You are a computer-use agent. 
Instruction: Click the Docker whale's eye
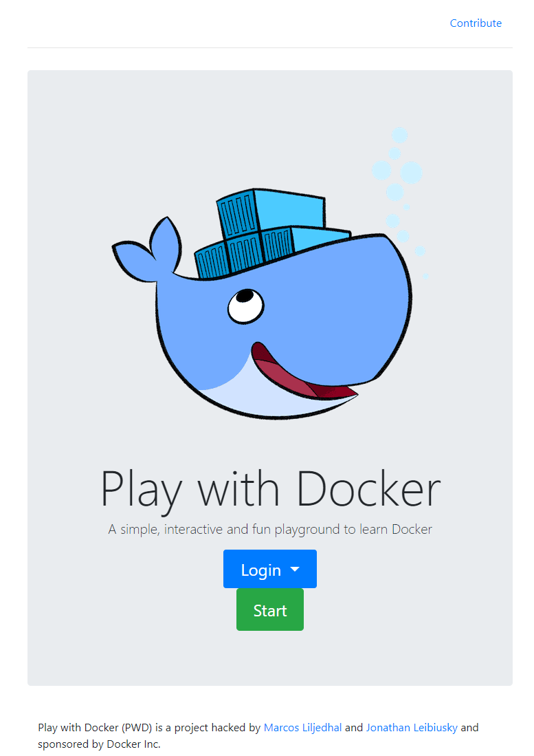245,305
